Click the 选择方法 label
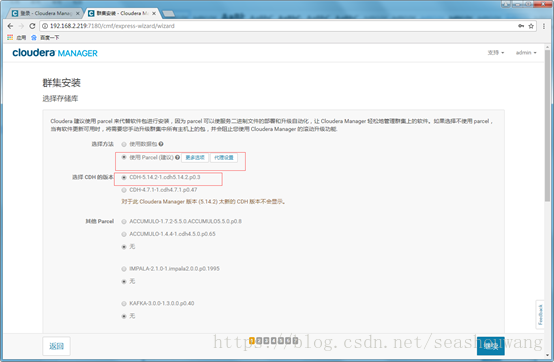This screenshot has height=362, width=554. (x=102, y=144)
